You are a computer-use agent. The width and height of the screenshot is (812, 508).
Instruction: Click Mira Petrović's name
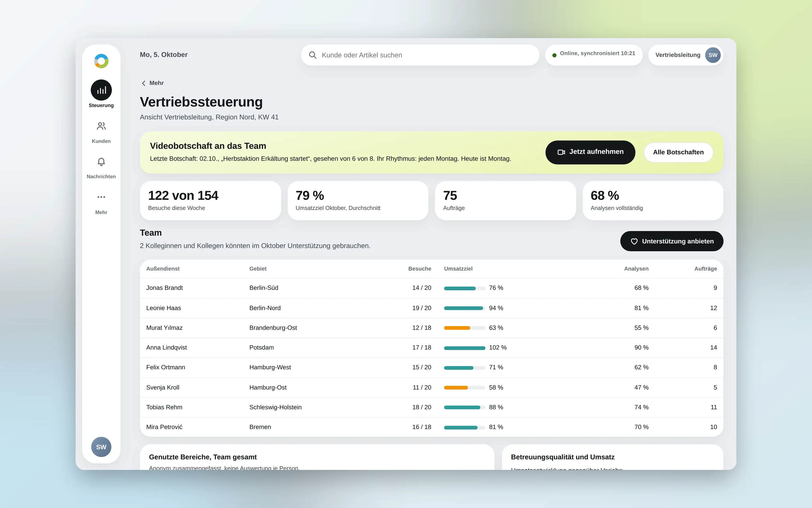(x=164, y=427)
